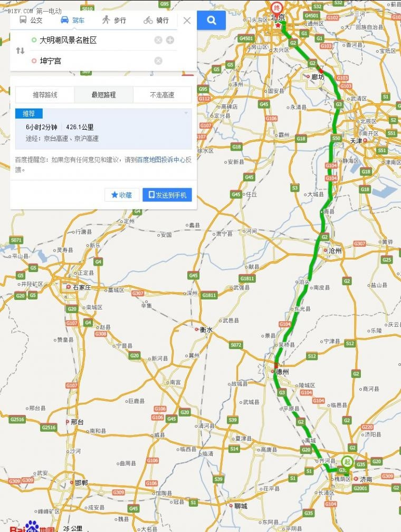
Task: Add a waypoint with the plus icon
Action: [170, 41]
